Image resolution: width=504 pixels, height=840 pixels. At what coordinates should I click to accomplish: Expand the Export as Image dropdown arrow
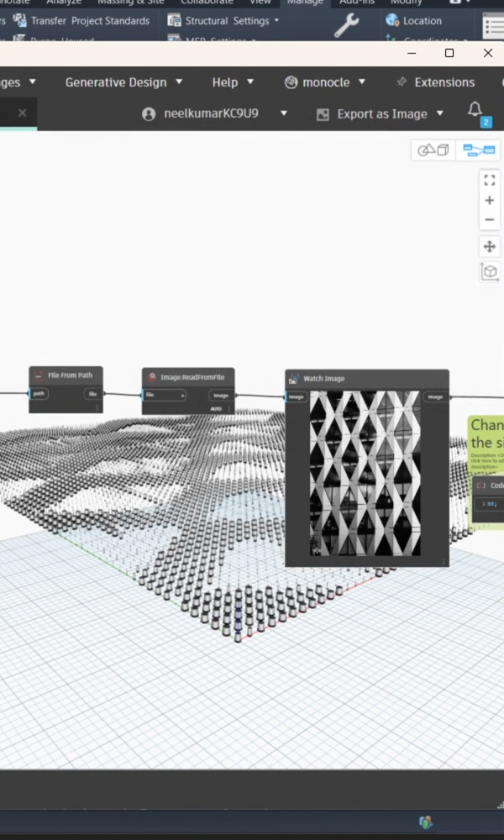click(x=439, y=113)
